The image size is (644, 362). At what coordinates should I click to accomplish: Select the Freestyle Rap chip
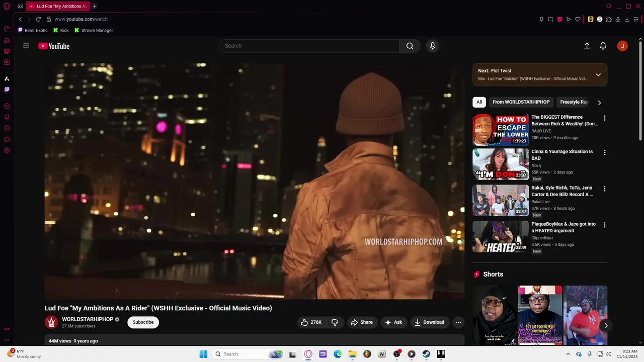pyautogui.click(x=574, y=102)
